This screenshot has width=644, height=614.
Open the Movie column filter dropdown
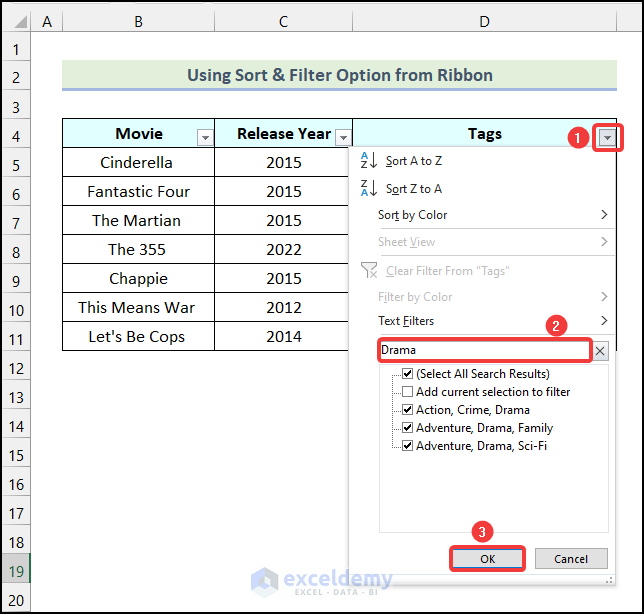(x=205, y=138)
